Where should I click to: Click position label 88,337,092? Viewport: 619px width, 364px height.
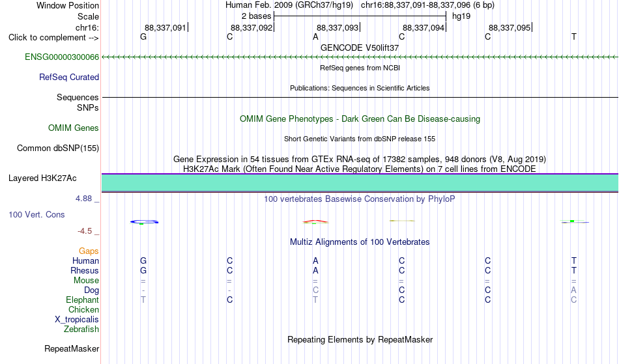252,28
